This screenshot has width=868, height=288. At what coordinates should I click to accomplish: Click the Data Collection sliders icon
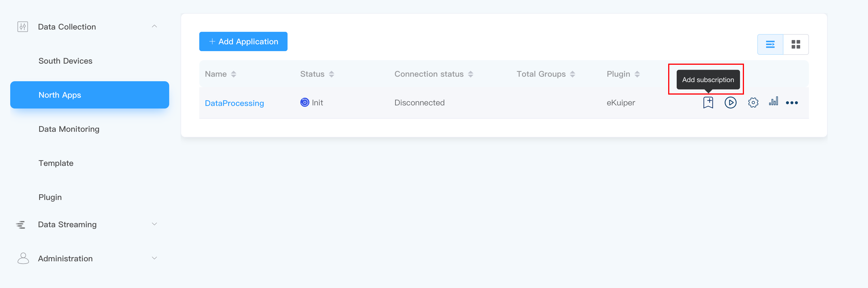point(23,27)
